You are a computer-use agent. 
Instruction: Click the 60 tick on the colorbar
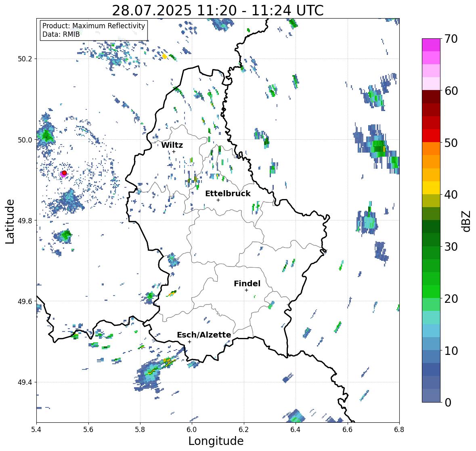[x=451, y=90]
